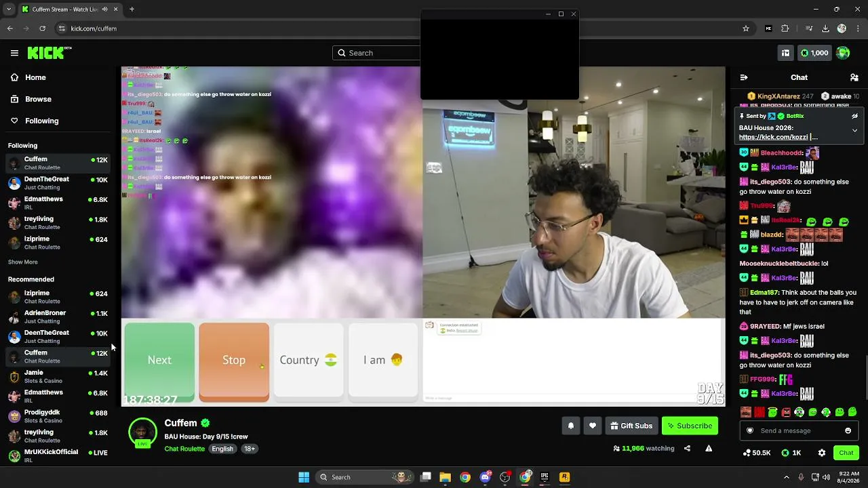This screenshot has height=488, width=868.
Task: Open AdrienBroner recommended channel
Action: point(58,317)
